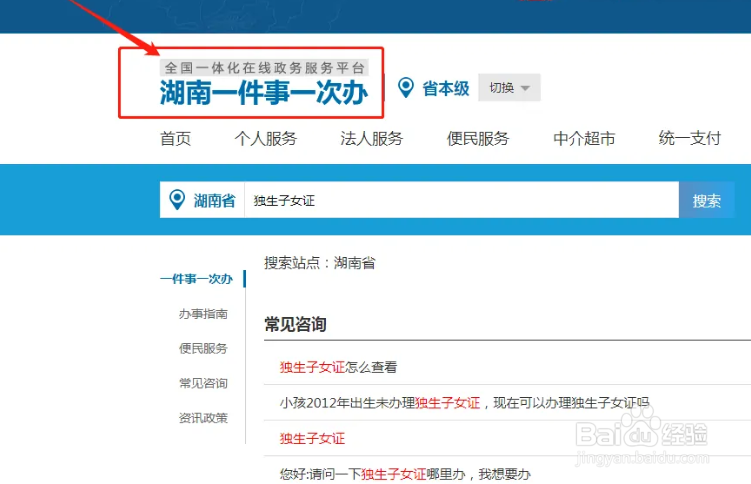Open the 切换 region dropdown
The image size is (751, 484).
(x=509, y=88)
